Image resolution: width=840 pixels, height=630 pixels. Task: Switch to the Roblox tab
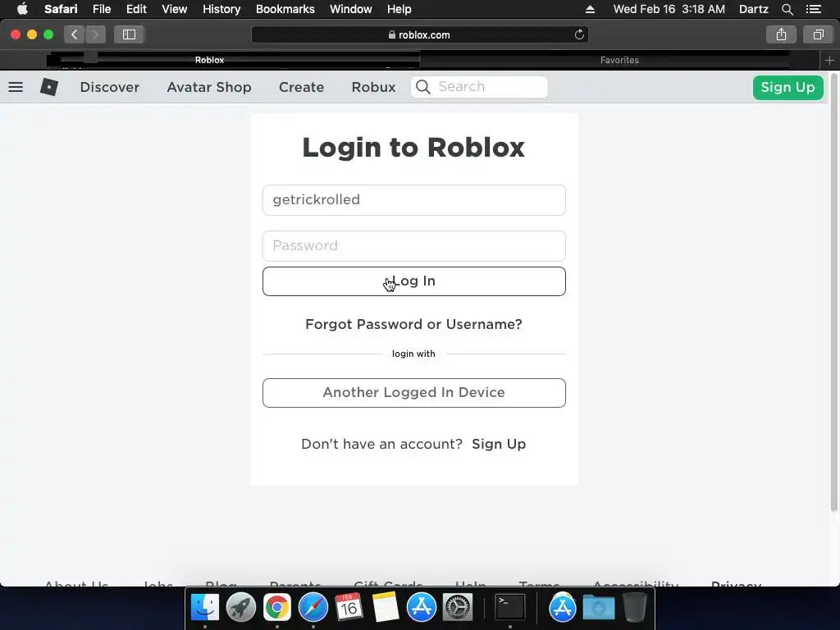(209, 60)
